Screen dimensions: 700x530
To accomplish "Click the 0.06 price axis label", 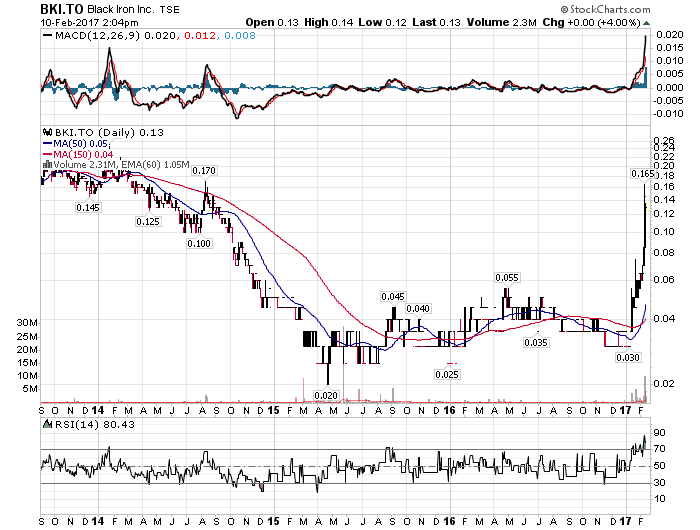I will tap(664, 280).
